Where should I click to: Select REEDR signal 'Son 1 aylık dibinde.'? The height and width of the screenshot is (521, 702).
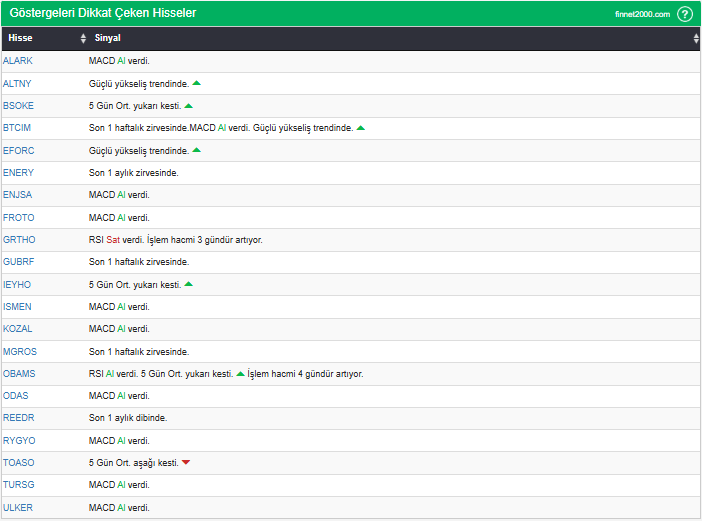(128, 418)
